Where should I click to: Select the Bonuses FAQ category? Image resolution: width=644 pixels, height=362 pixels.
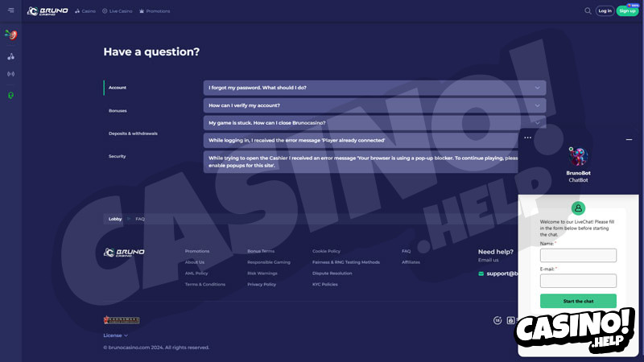coord(118,111)
